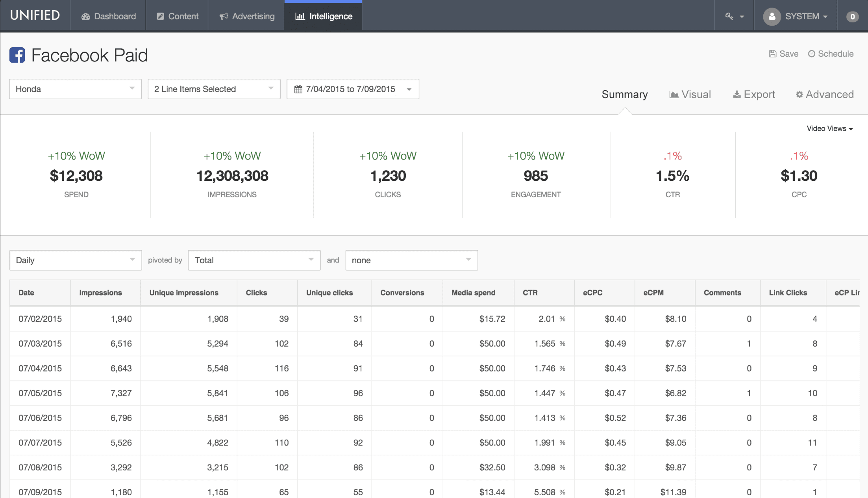Click the 985 ENGAGEMENT summary card
This screenshot has height=498, width=868.
tap(536, 175)
